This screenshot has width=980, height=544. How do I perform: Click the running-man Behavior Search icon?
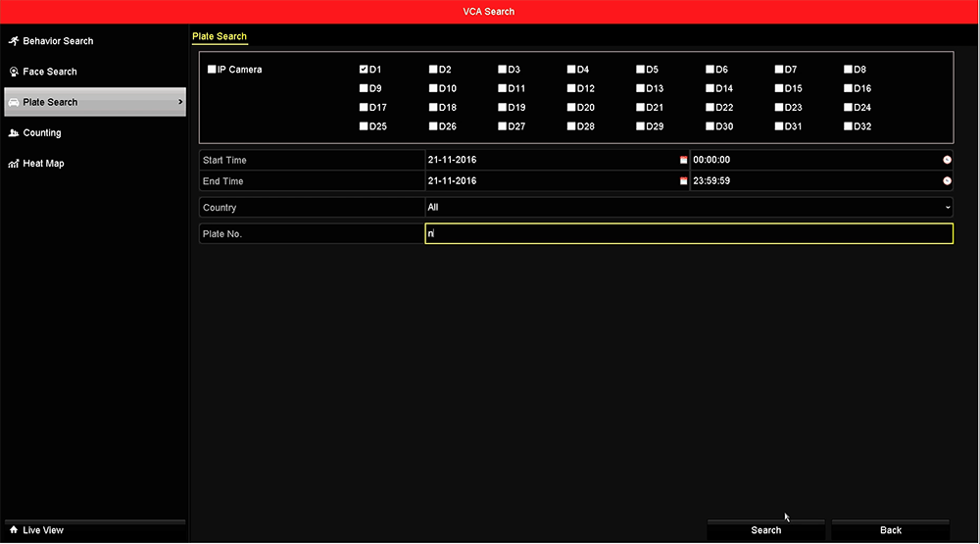(x=13, y=41)
